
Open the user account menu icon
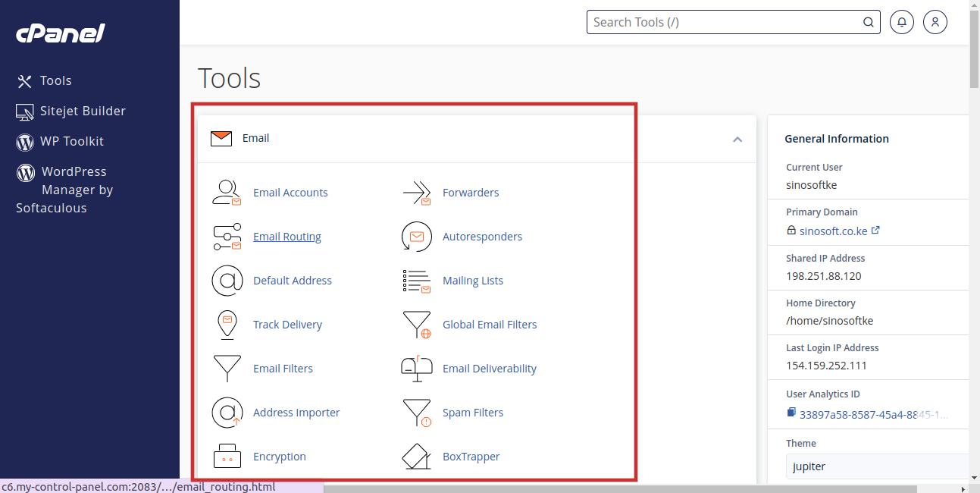coord(935,22)
